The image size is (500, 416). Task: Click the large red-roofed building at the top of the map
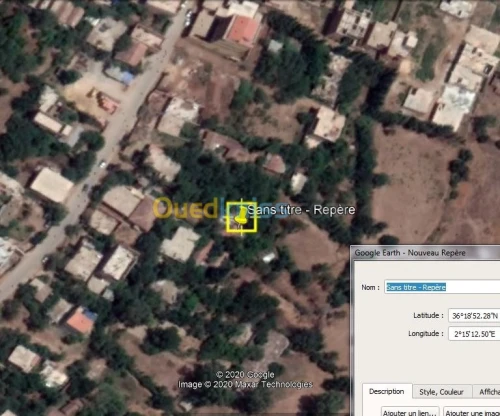(244, 31)
